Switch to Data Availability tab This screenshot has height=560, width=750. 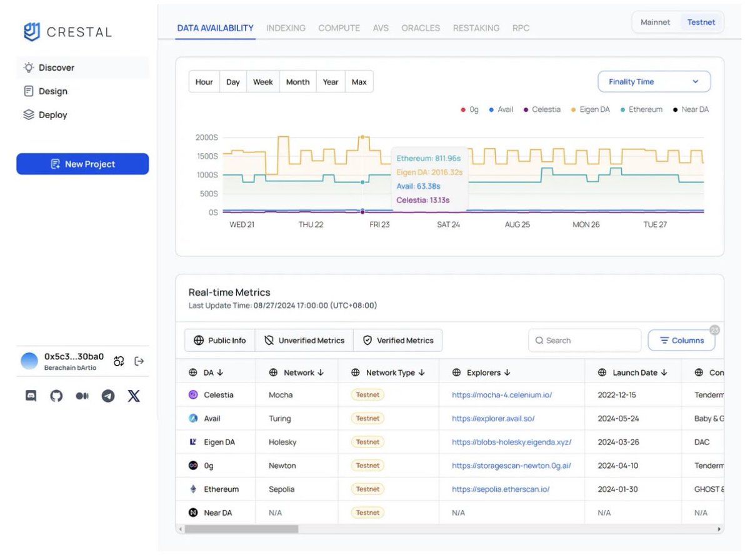click(215, 28)
